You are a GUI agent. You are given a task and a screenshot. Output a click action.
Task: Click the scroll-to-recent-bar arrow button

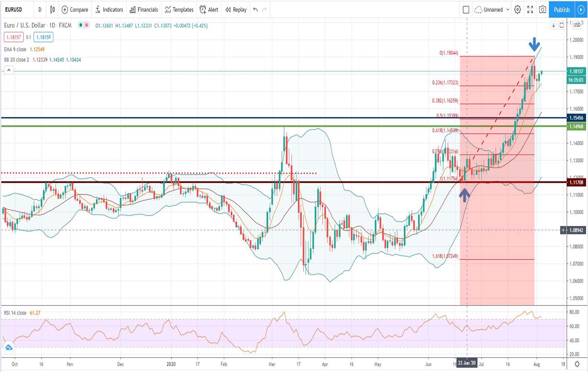[x=553, y=25]
